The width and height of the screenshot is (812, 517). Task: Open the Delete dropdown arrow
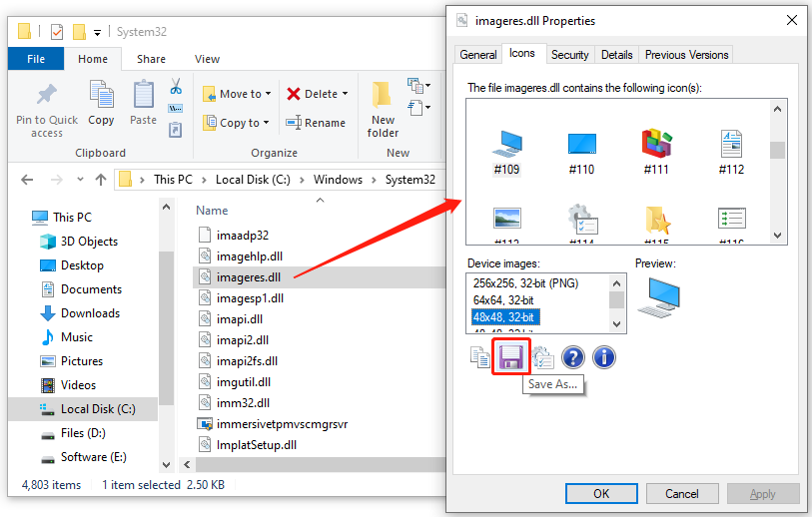pos(345,94)
